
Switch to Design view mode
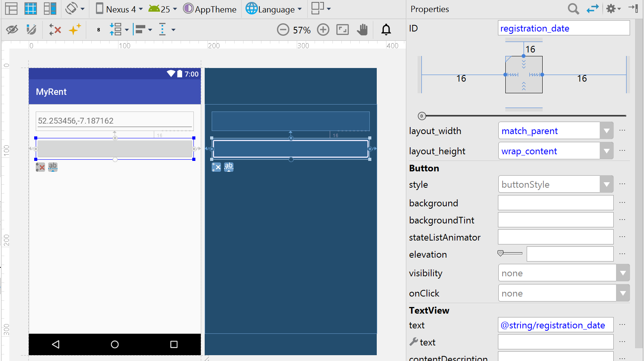pyautogui.click(x=11, y=9)
